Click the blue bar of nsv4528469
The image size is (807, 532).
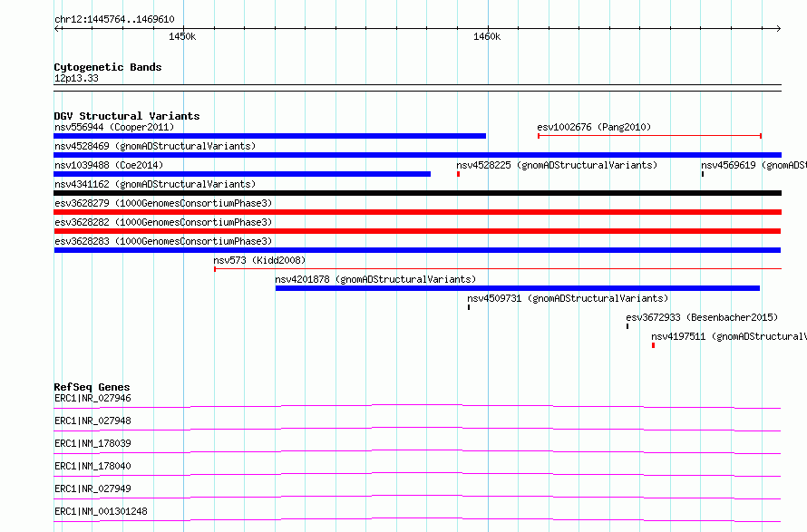pyautogui.click(x=417, y=155)
